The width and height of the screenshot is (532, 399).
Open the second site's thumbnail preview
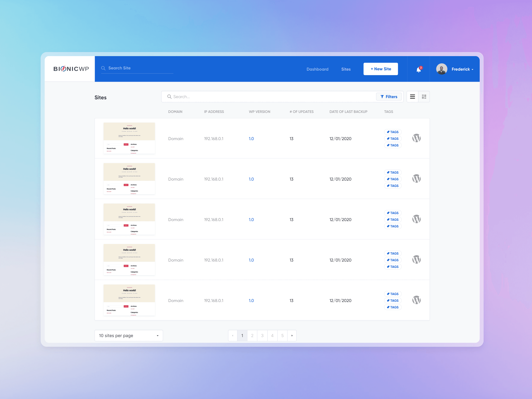tap(129, 179)
